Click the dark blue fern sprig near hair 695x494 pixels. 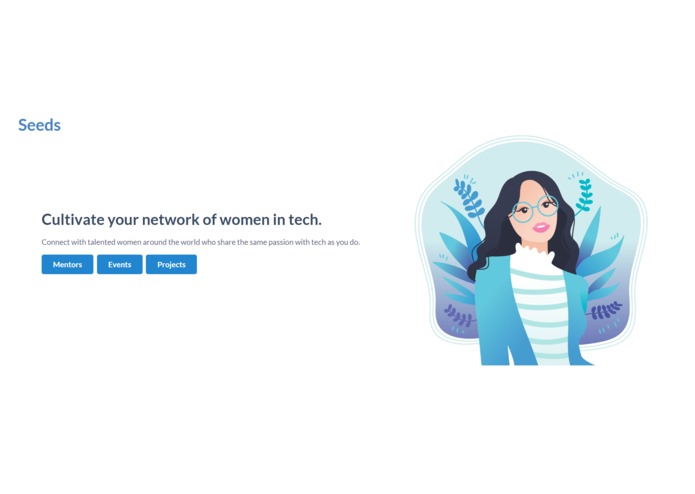pos(469,198)
